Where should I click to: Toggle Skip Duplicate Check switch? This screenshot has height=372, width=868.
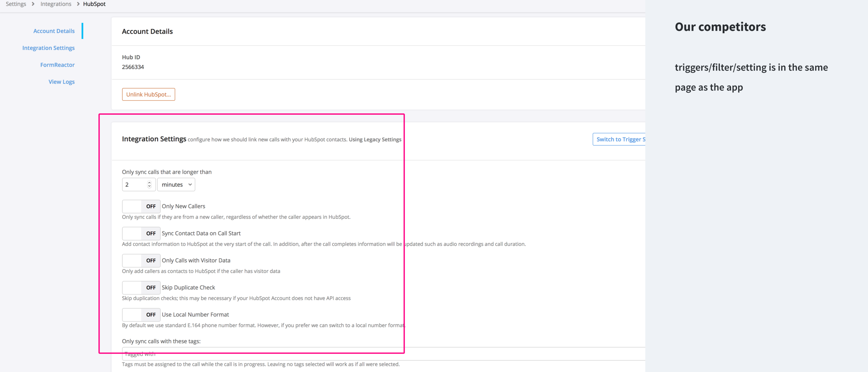(x=141, y=288)
